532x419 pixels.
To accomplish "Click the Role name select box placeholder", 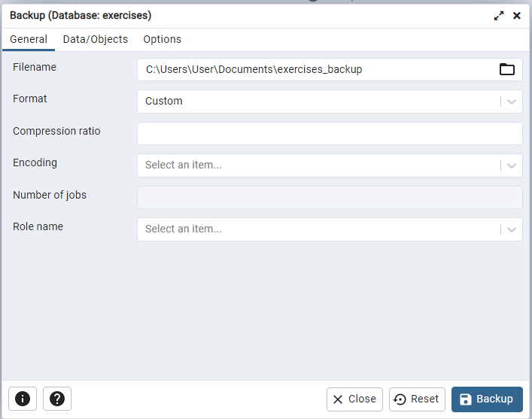I will (x=184, y=229).
